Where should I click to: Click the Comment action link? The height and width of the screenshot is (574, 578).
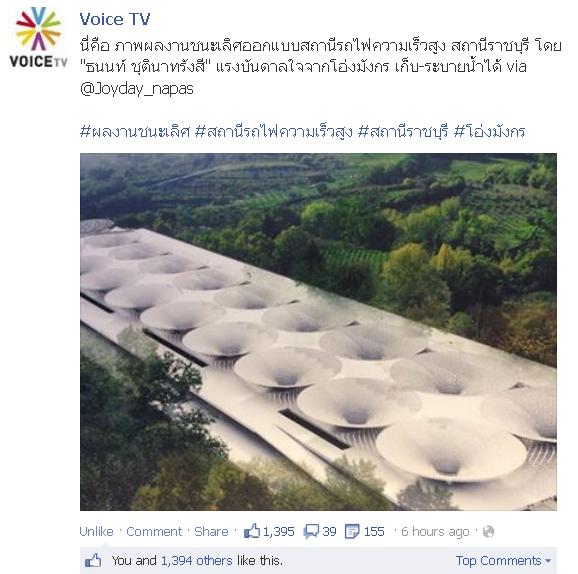[154, 531]
